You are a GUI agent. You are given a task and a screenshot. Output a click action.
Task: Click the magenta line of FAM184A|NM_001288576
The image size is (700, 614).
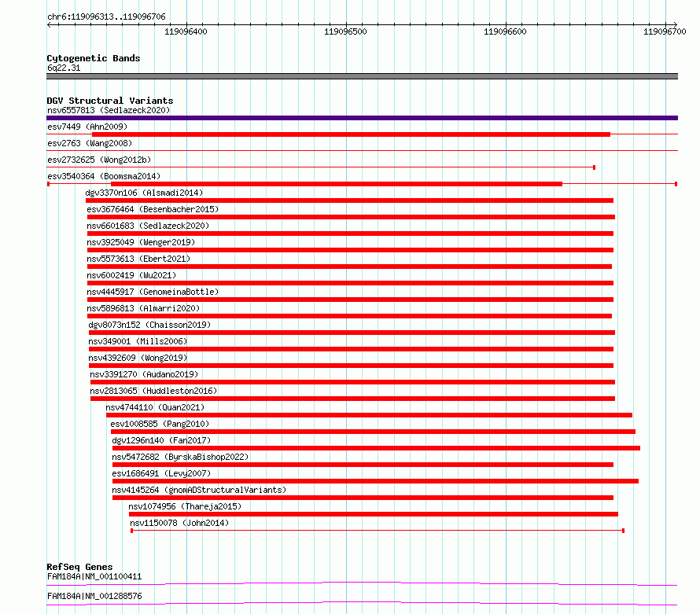coord(362,603)
